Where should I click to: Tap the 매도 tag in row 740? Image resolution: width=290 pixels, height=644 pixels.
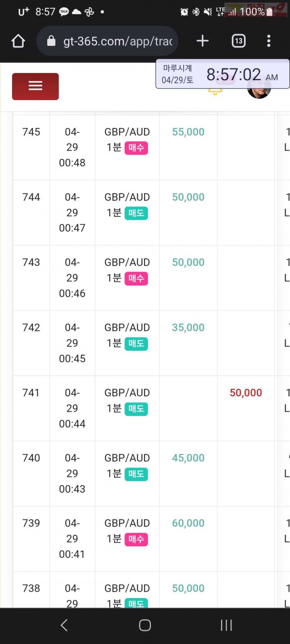click(x=136, y=474)
